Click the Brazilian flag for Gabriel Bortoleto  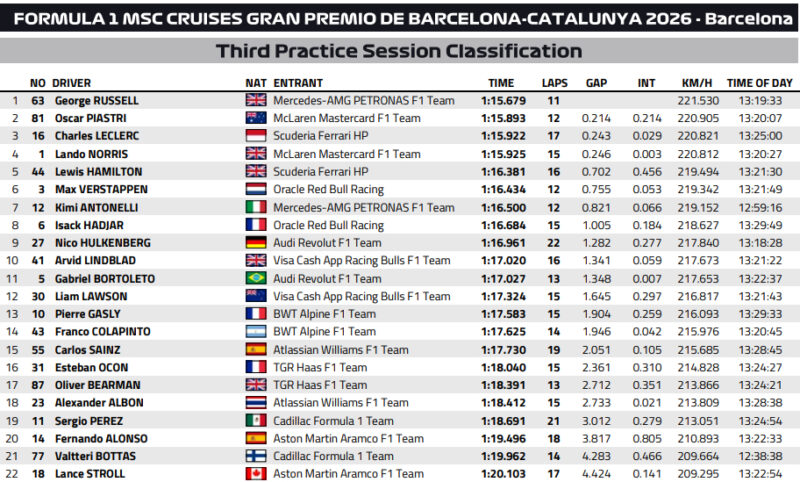(256, 278)
